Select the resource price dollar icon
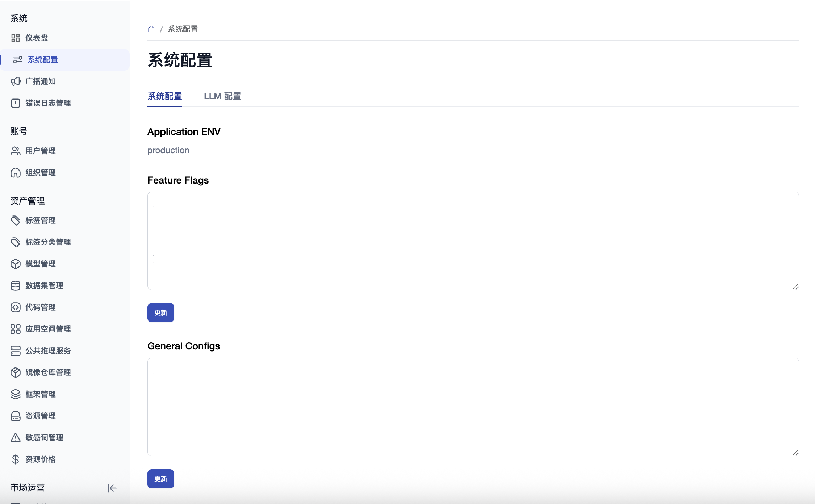 pyautogui.click(x=16, y=459)
